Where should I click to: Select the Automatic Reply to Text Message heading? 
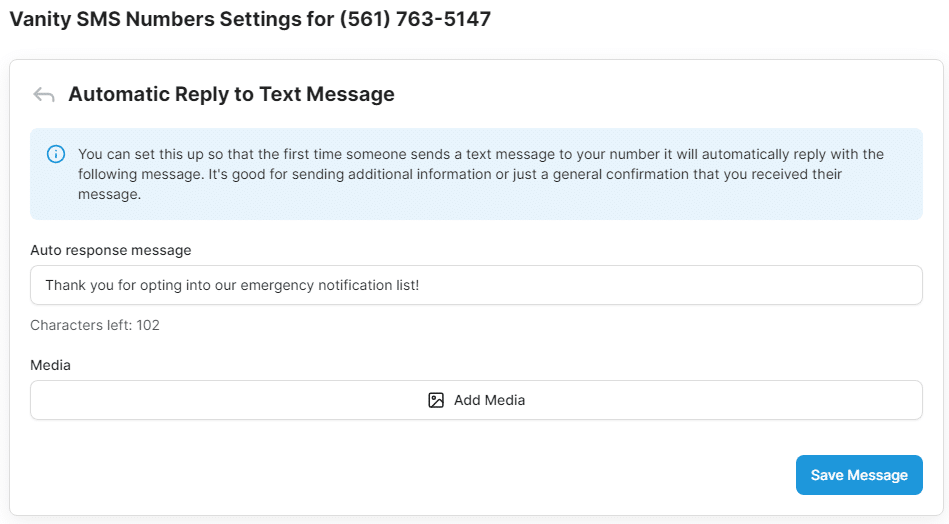tap(231, 95)
